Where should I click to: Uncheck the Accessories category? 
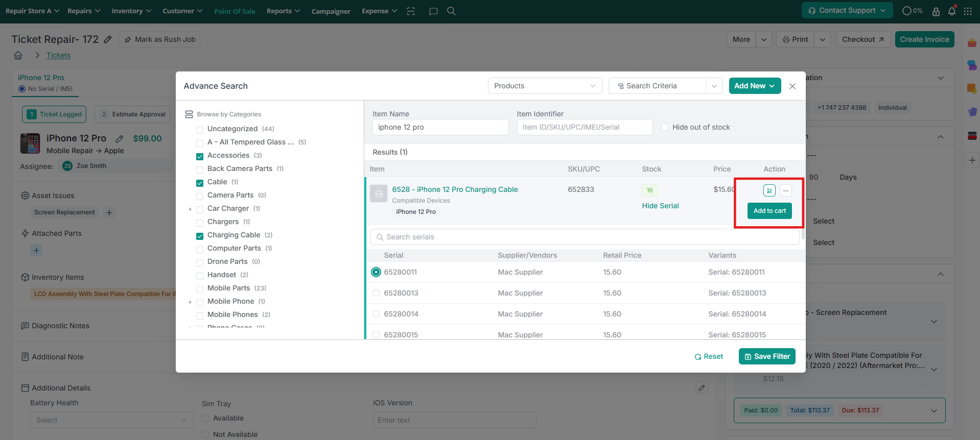pyautogui.click(x=200, y=156)
